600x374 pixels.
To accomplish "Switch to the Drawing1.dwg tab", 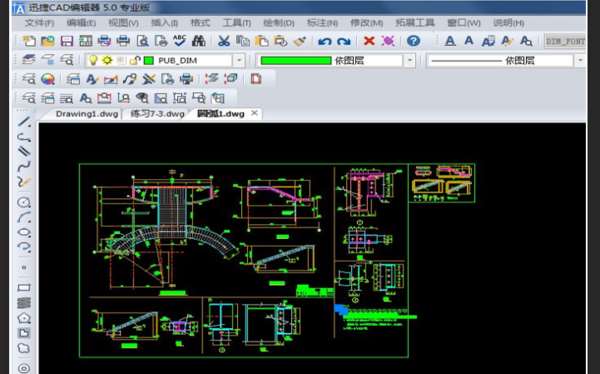I will [86, 114].
